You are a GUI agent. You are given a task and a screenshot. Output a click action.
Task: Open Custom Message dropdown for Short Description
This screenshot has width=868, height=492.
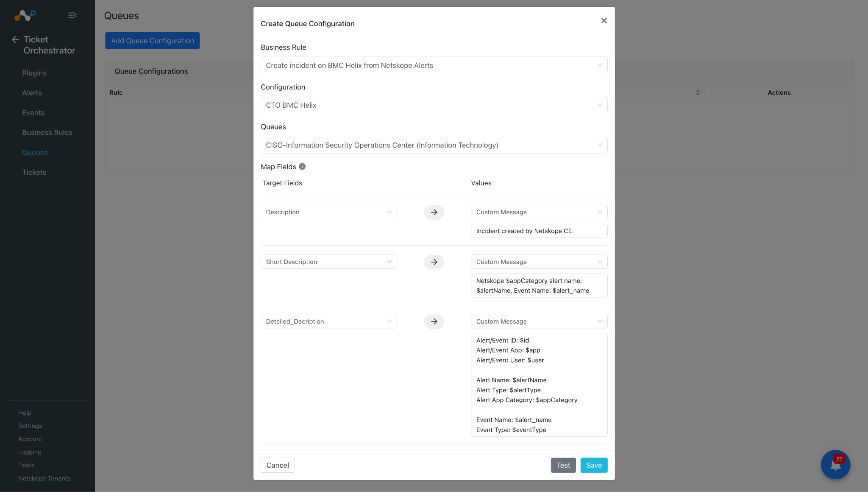[539, 262]
